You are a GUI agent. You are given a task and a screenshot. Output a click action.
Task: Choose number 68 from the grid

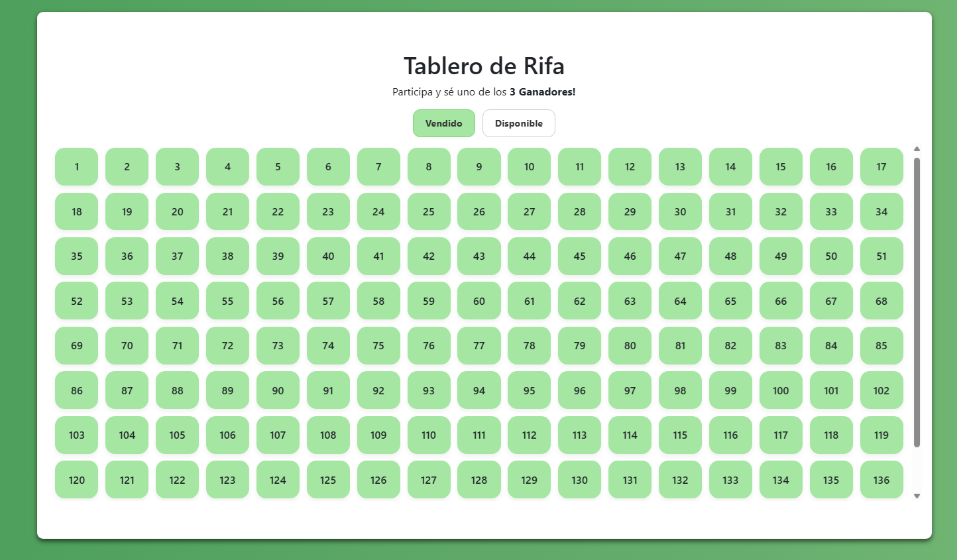tap(881, 301)
